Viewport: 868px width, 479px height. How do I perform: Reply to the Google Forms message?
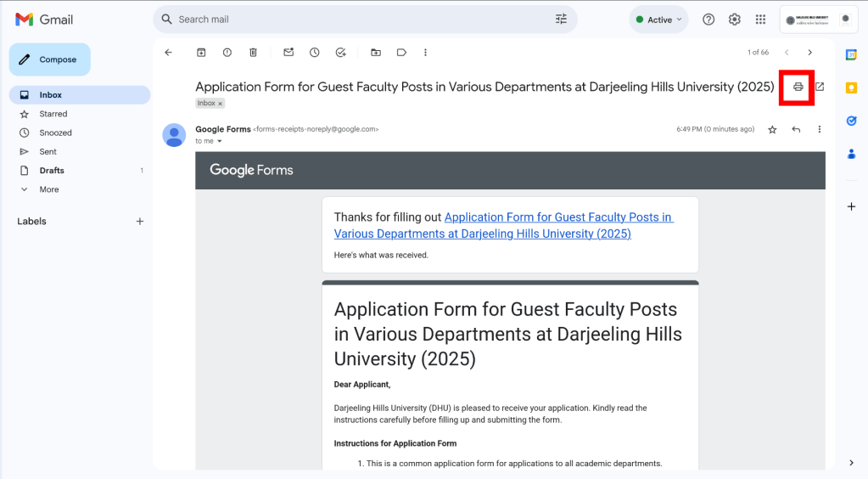point(796,129)
